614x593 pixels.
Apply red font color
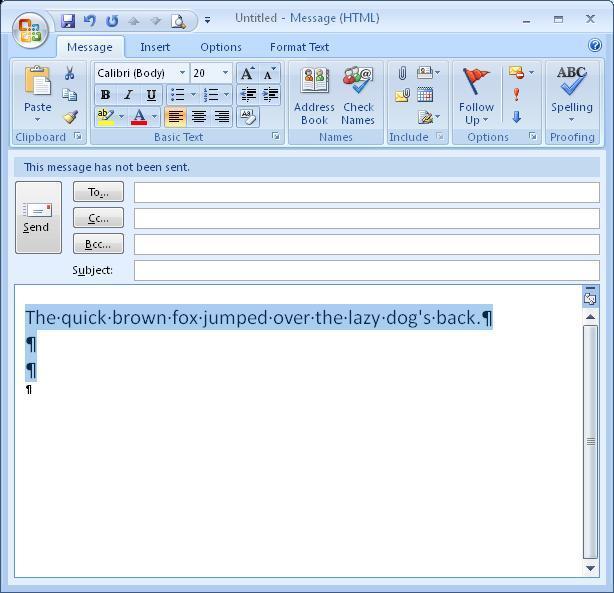139,117
